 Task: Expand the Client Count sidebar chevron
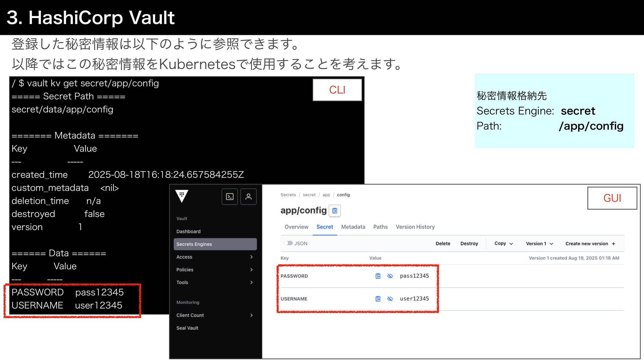(x=252, y=315)
